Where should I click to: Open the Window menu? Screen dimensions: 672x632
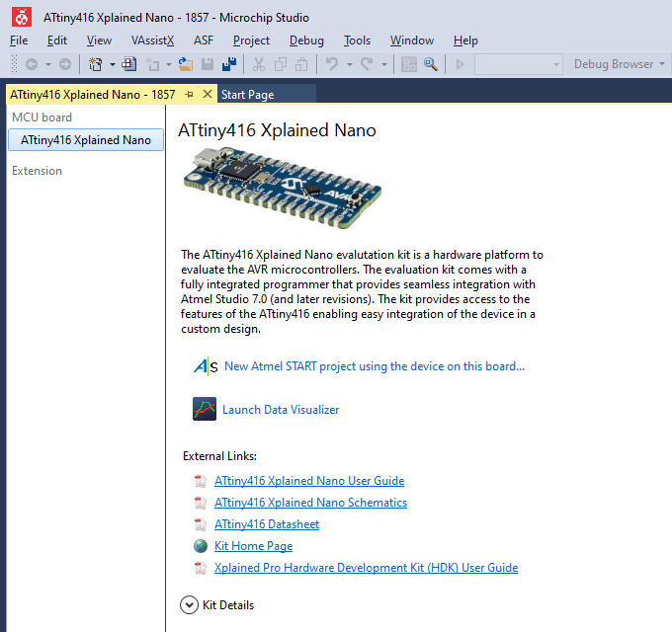click(x=412, y=40)
